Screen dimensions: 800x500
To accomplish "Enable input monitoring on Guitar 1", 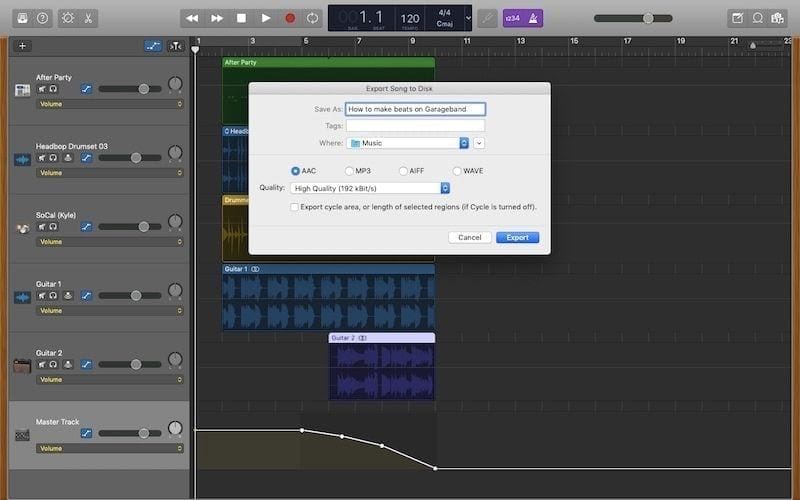I will tap(68, 295).
